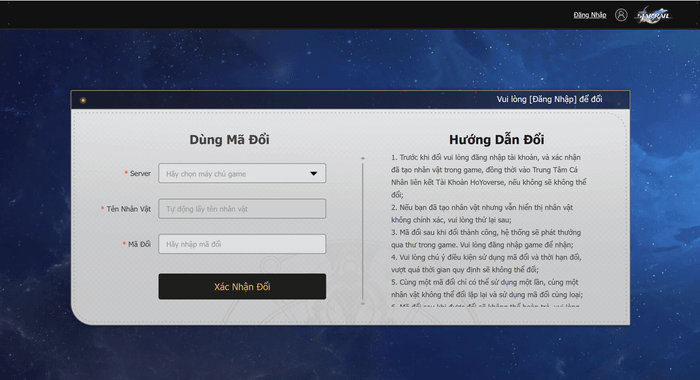Click the Star Rail game logo
The height and width of the screenshot is (380, 700).
tap(654, 15)
